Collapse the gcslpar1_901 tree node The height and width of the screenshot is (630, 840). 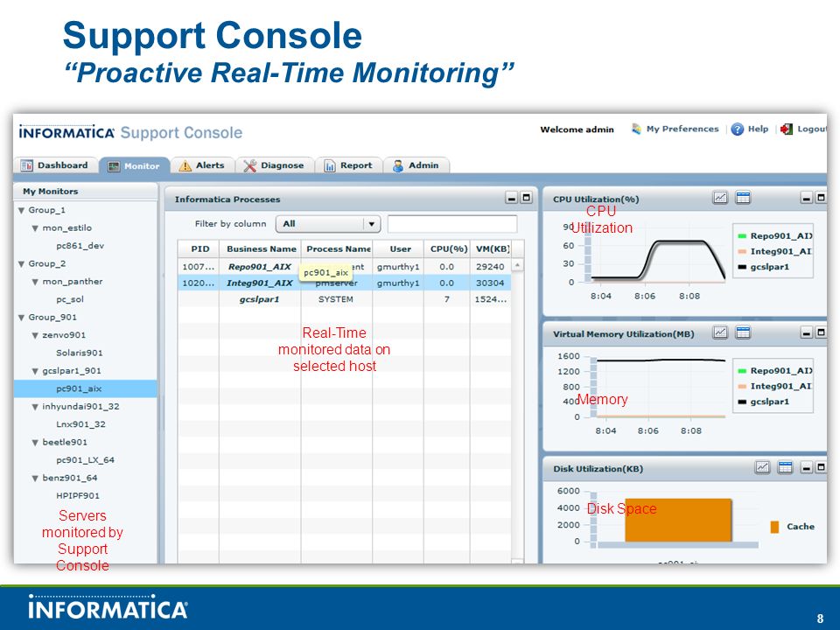click(x=35, y=371)
